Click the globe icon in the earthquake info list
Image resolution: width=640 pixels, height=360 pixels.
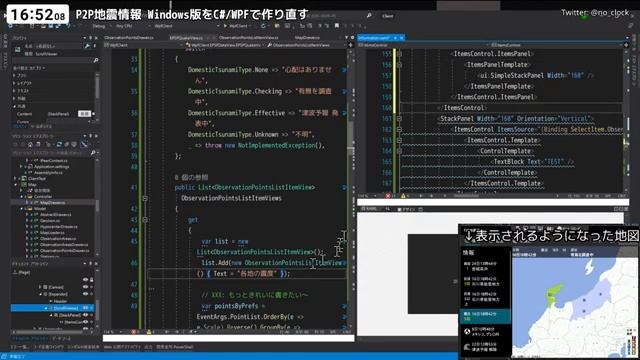(x=467, y=331)
